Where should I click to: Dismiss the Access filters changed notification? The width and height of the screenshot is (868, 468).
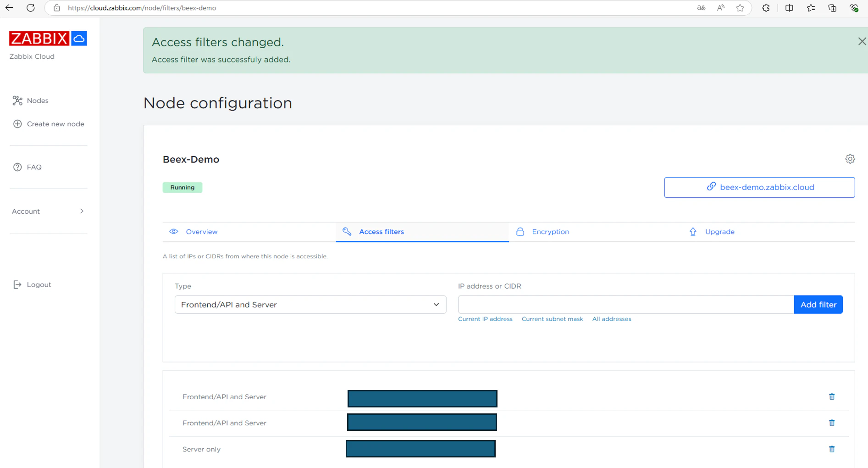pyautogui.click(x=862, y=41)
